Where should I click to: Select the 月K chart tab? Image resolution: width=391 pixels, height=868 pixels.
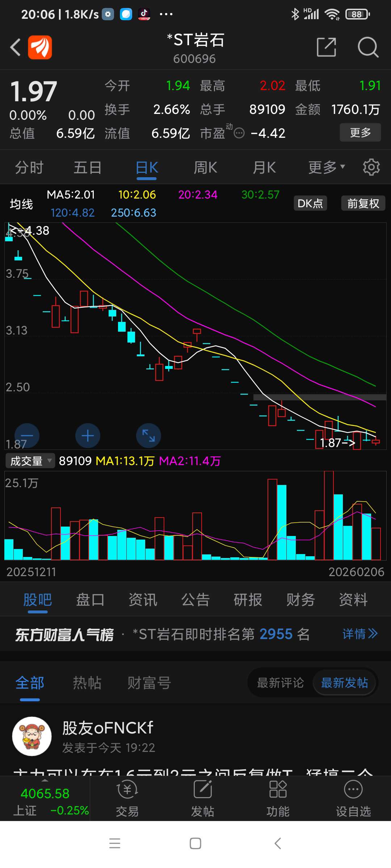(264, 167)
